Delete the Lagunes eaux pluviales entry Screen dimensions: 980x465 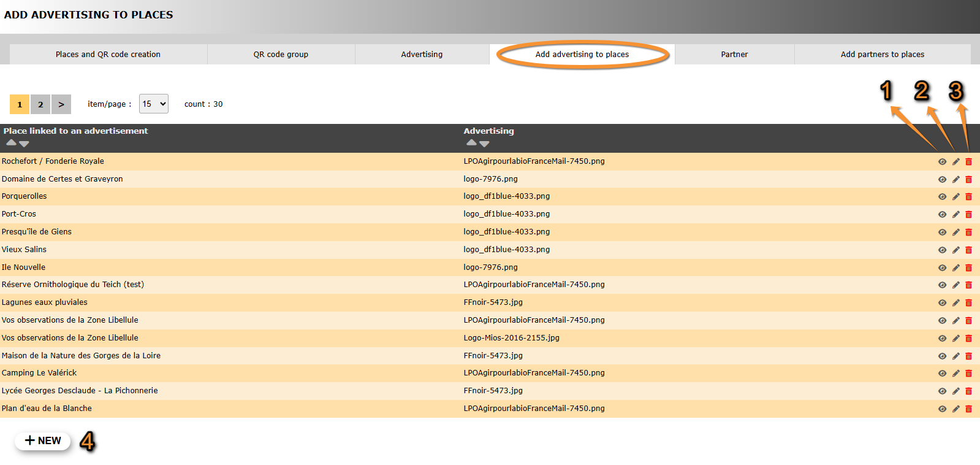pyautogui.click(x=968, y=303)
